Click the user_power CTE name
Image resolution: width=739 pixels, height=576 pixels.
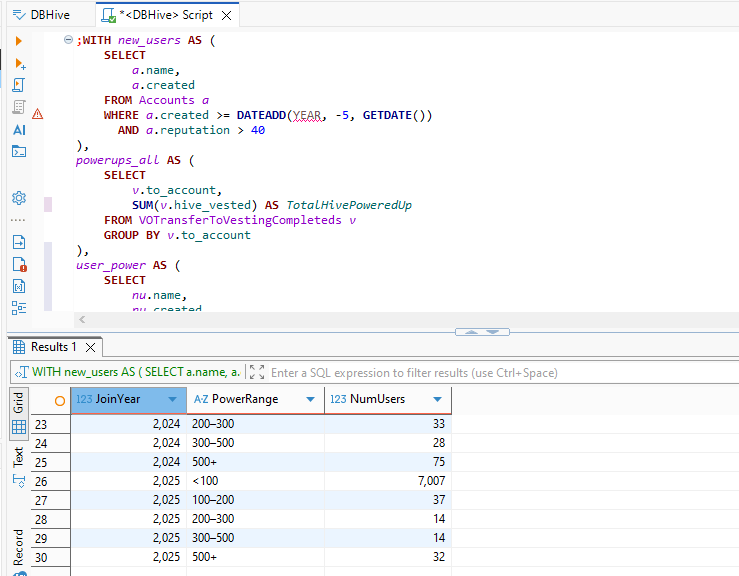[111, 265]
